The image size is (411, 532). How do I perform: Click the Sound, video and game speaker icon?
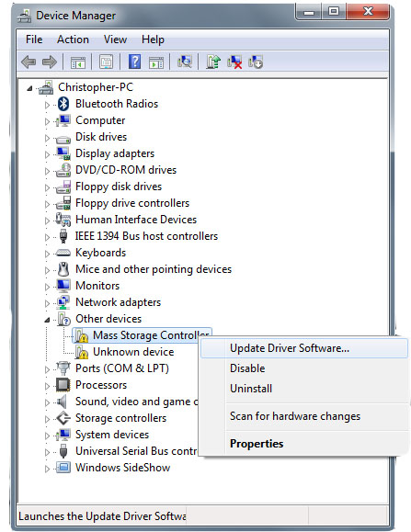point(63,402)
